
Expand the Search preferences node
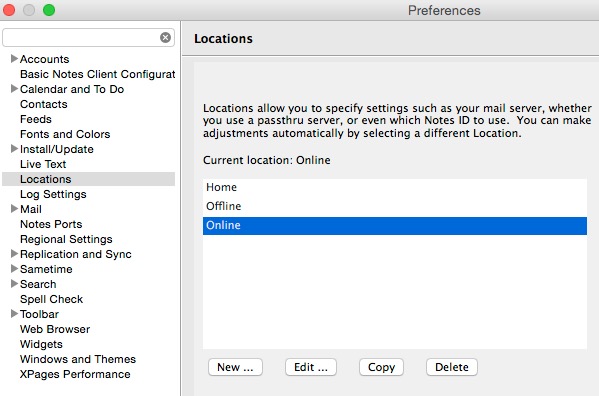[x=14, y=283]
